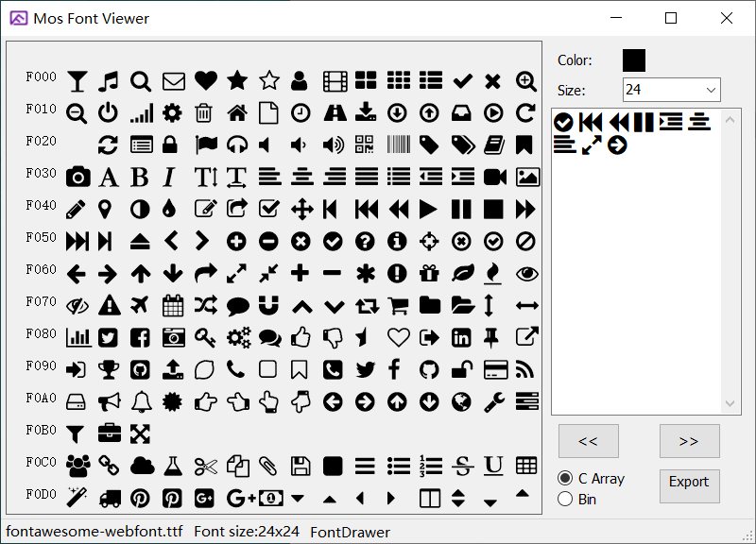Select the briefcase glyph in row F0B0

pyautogui.click(x=110, y=433)
